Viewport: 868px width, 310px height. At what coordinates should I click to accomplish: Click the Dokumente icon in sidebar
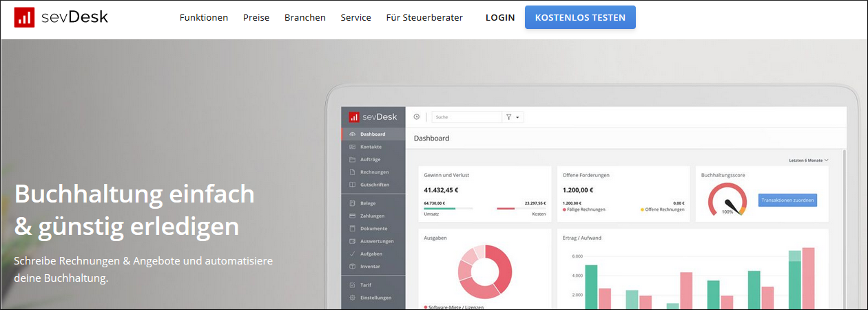pyautogui.click(x=352, y=228)
